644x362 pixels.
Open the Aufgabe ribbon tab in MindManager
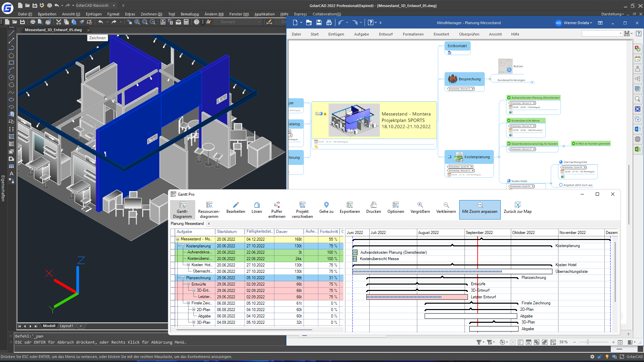[361, 34]
